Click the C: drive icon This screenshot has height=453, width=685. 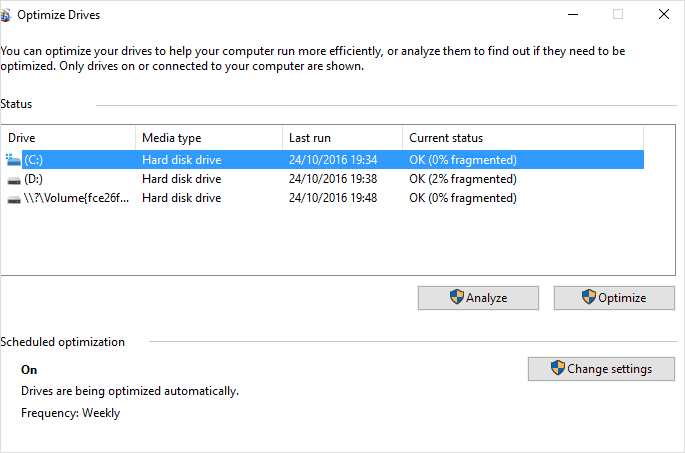pos(14,160)
